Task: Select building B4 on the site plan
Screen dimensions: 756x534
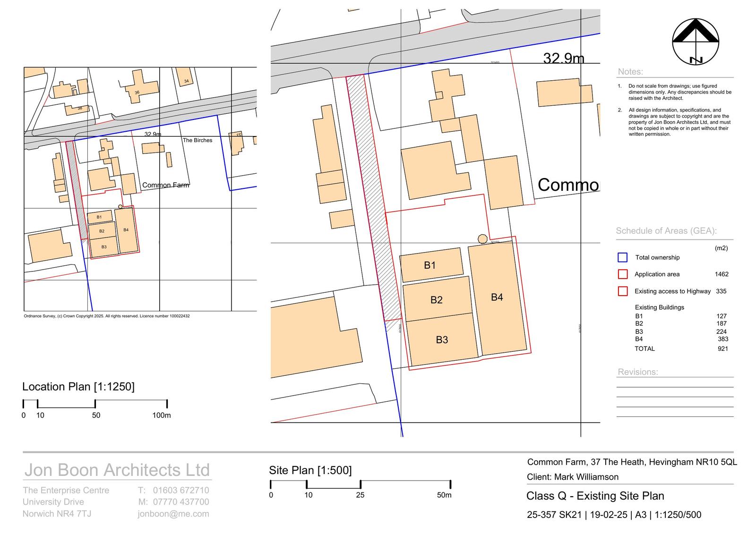Action: 497,297
